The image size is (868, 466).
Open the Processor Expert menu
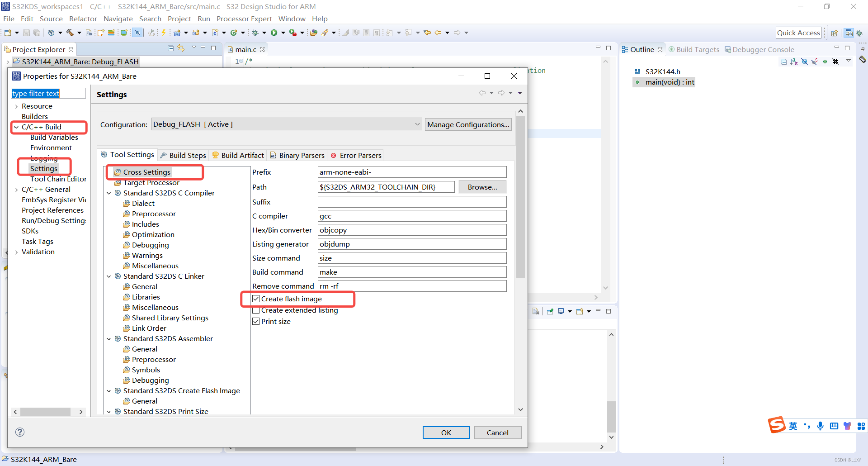[x=244, y=19]
